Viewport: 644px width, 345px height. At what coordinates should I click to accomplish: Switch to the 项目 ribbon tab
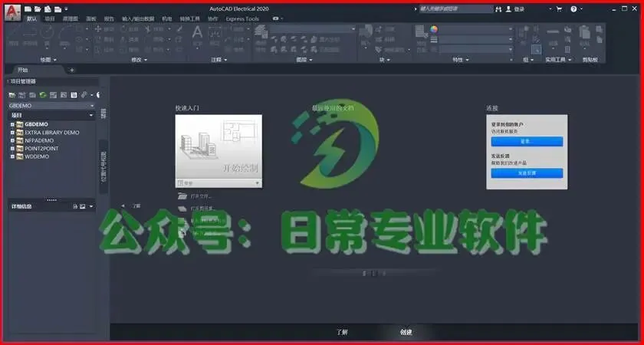point(50,19)
